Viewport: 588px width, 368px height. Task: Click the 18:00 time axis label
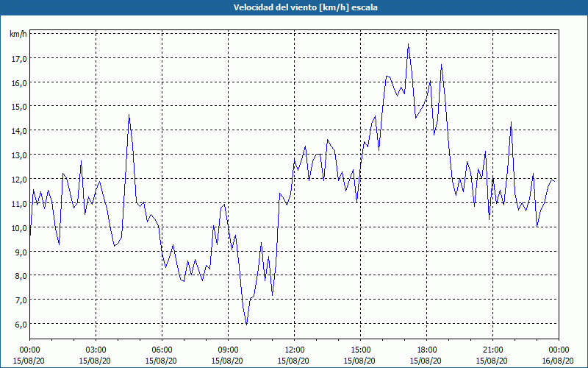coord(426,350)
